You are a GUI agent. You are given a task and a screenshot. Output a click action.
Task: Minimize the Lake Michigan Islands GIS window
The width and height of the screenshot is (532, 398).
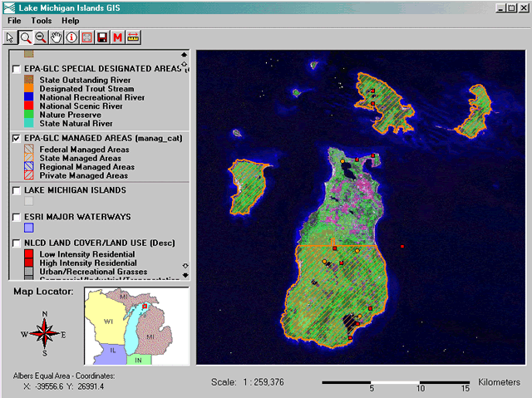pos(500,7)
